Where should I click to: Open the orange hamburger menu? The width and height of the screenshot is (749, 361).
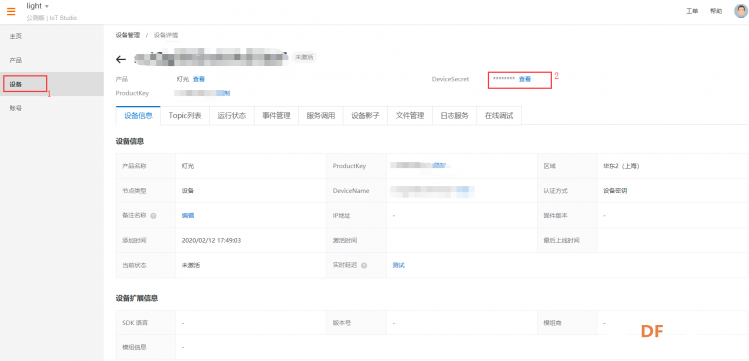point(11,11)
